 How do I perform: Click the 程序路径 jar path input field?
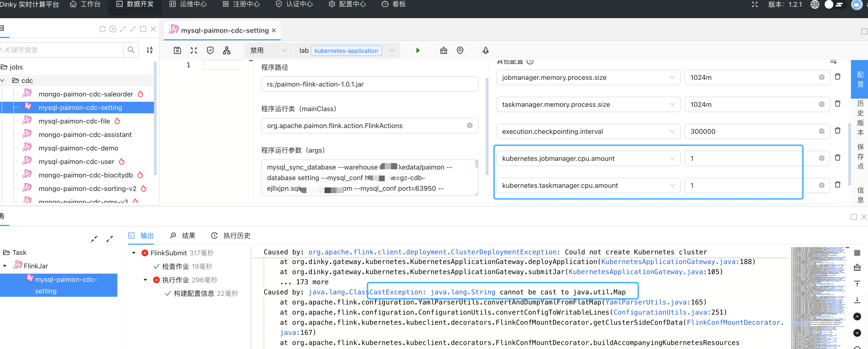369,84
